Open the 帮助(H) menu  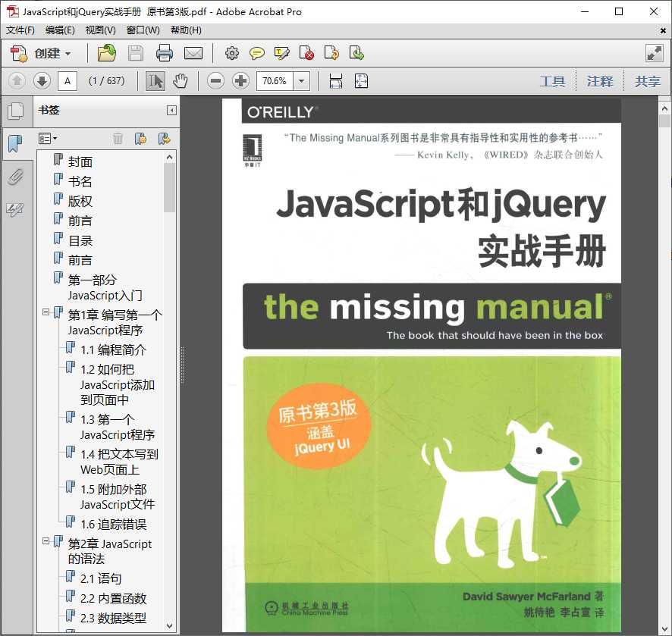[186, 30]
